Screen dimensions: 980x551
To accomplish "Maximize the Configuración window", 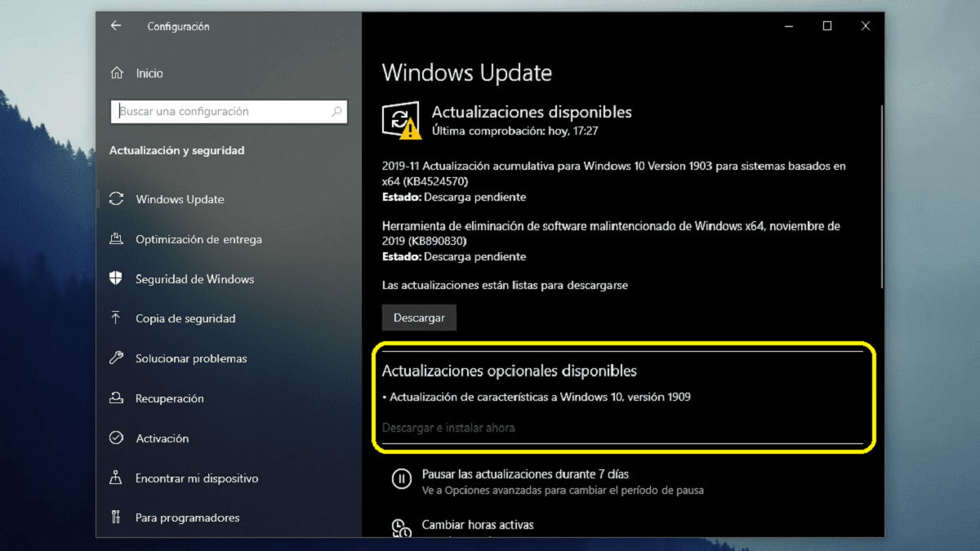I will (827, 26).
